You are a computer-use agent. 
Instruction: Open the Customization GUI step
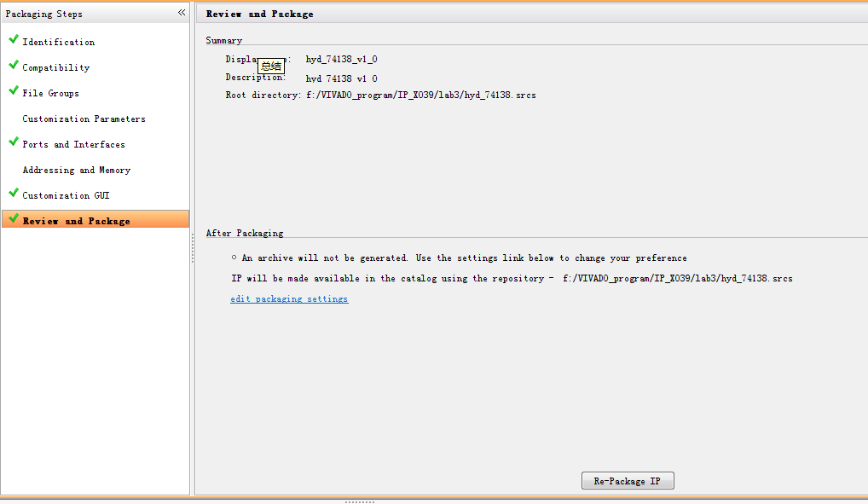(x=66, y=195)
